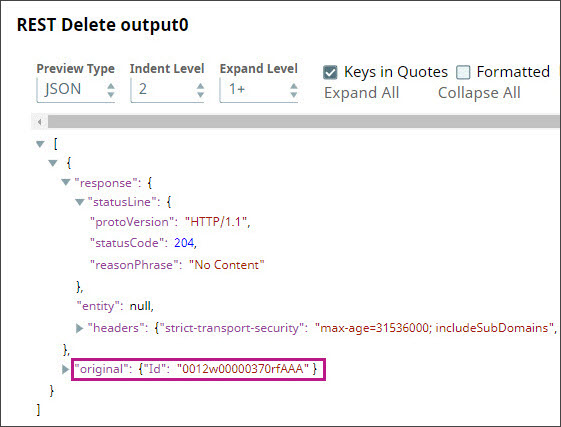Click the null entity value
This screenshot has height=427, width=561.
[140, 306]
